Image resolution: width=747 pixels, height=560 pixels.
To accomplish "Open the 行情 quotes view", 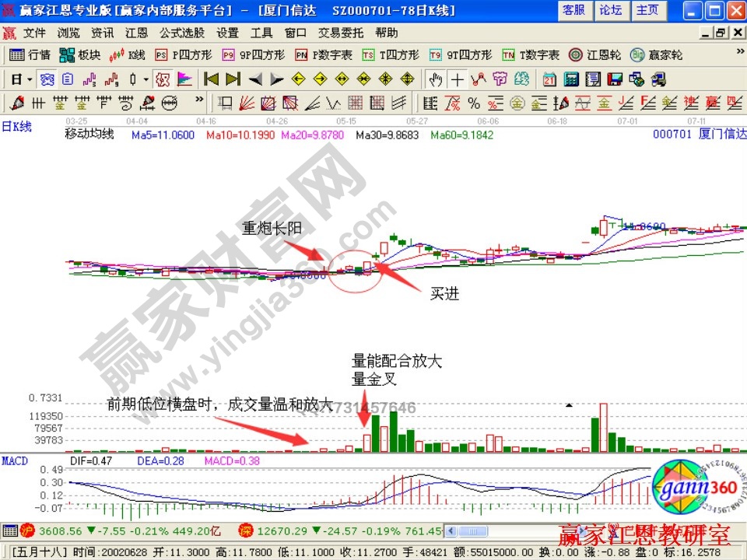I will (x=30, y=55).
